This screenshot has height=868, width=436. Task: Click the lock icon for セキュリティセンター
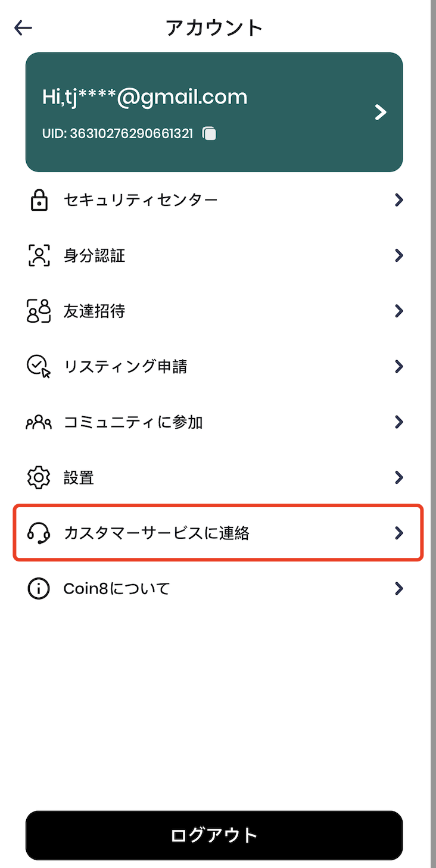click(x=39, y=200)
